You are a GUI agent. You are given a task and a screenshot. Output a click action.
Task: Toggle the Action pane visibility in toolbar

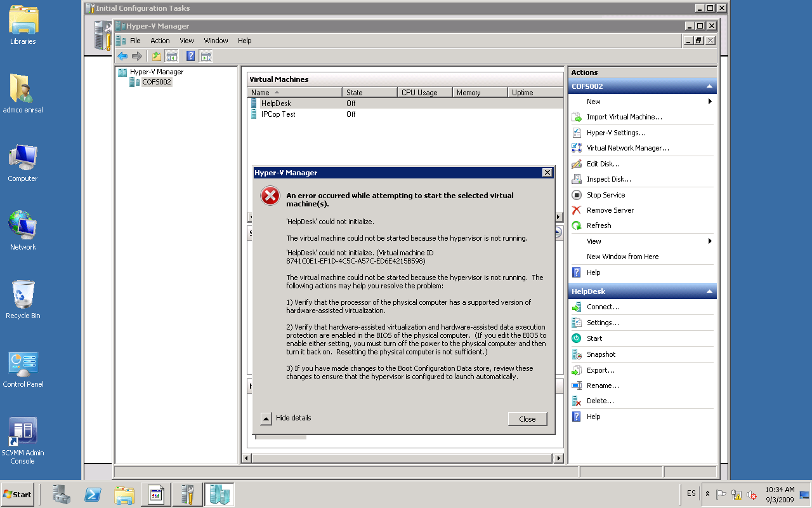click(206, 56)
